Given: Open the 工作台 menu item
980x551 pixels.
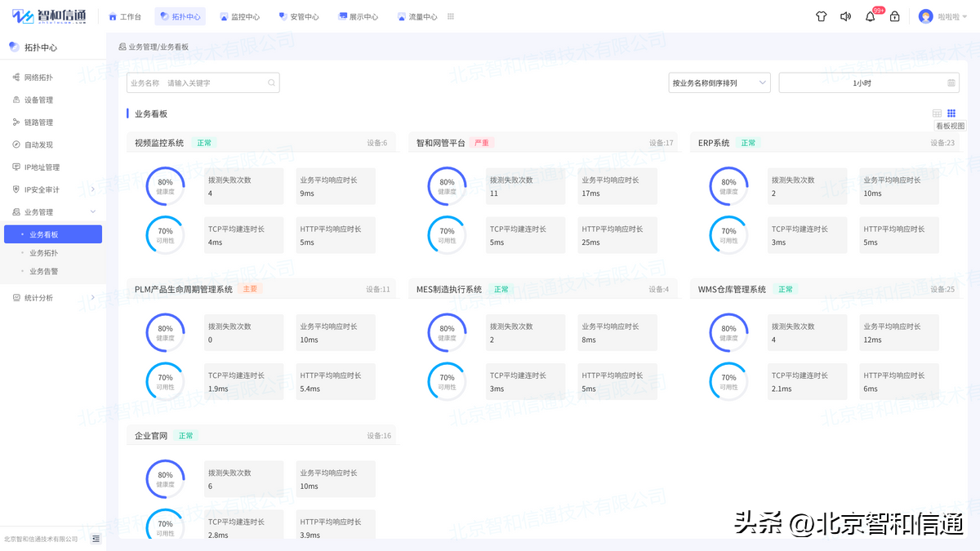Looking at the screenshot, I should coord(125,16).
